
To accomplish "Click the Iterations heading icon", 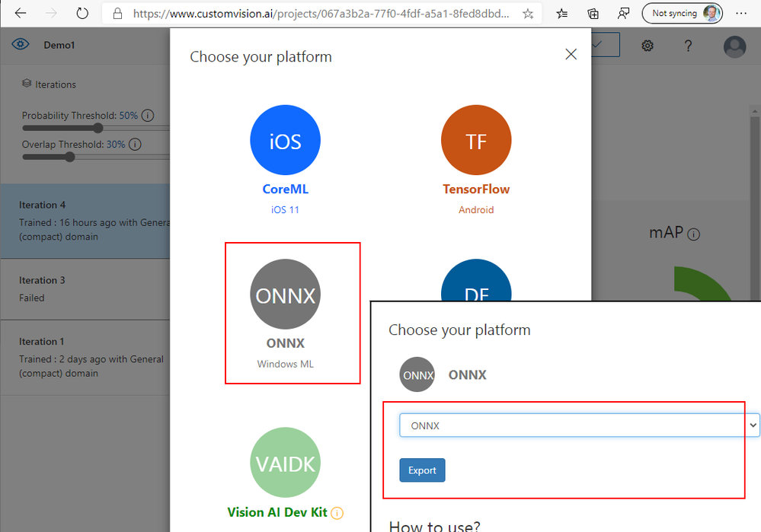I will tap(27, 84).
